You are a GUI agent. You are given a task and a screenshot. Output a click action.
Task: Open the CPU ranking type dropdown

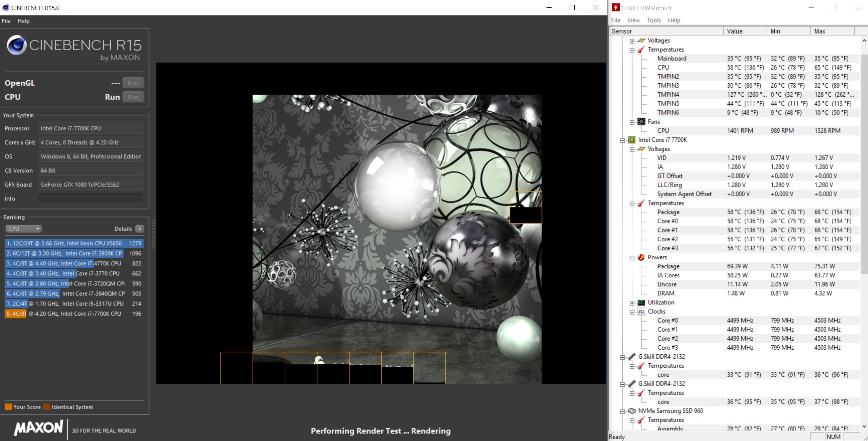click(x=23, y=229)
